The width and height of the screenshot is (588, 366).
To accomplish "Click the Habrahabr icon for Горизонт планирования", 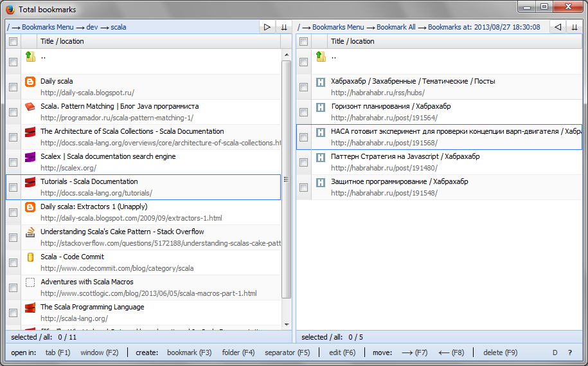I will point(321,107).
